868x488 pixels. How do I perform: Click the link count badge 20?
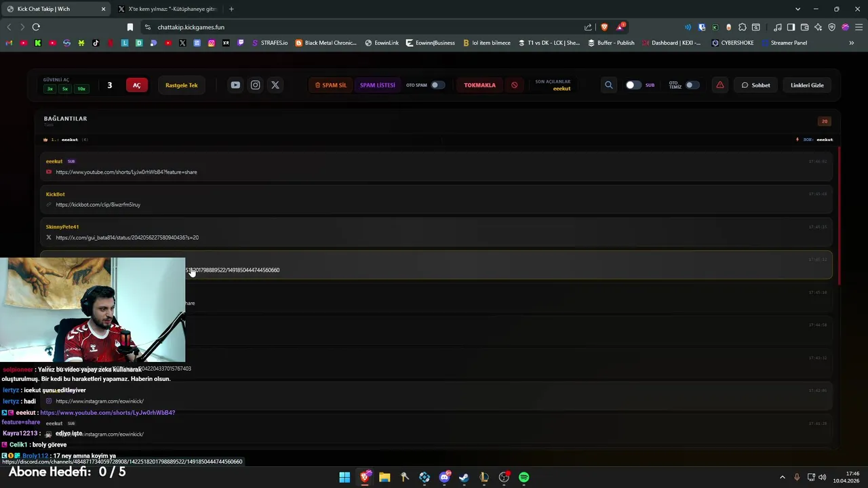tap(825, 121)
